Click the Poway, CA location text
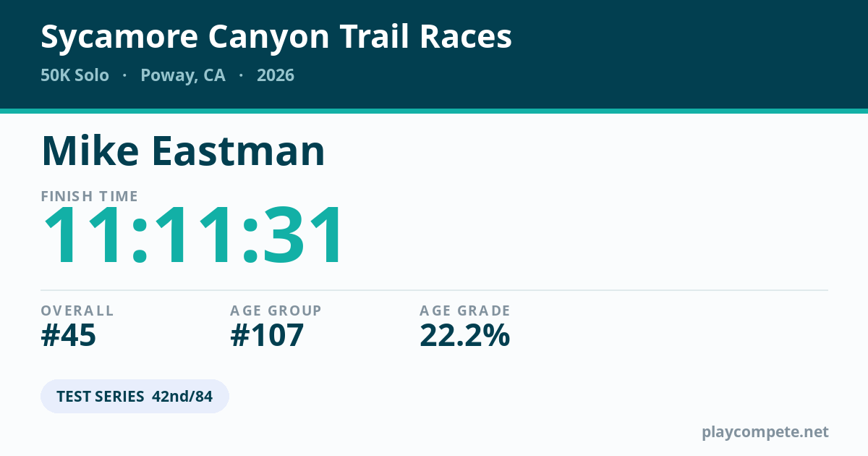Viewport: 868px width, 456px height. pos(183,75)
